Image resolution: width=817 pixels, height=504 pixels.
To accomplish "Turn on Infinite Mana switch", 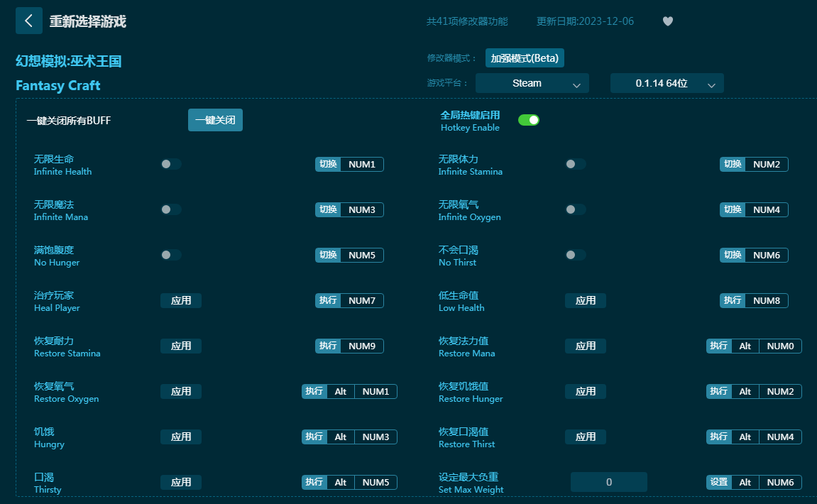I will click(x=170, y=209).
